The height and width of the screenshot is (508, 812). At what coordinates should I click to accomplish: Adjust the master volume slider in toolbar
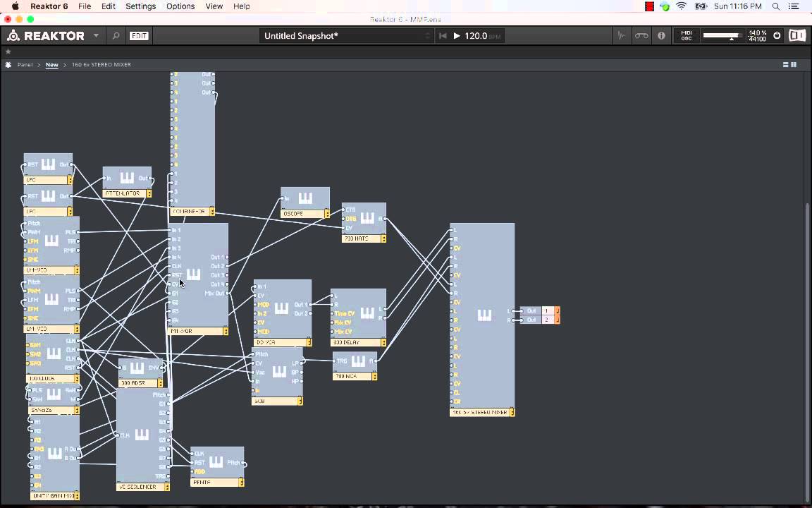[x=722, y=36]
